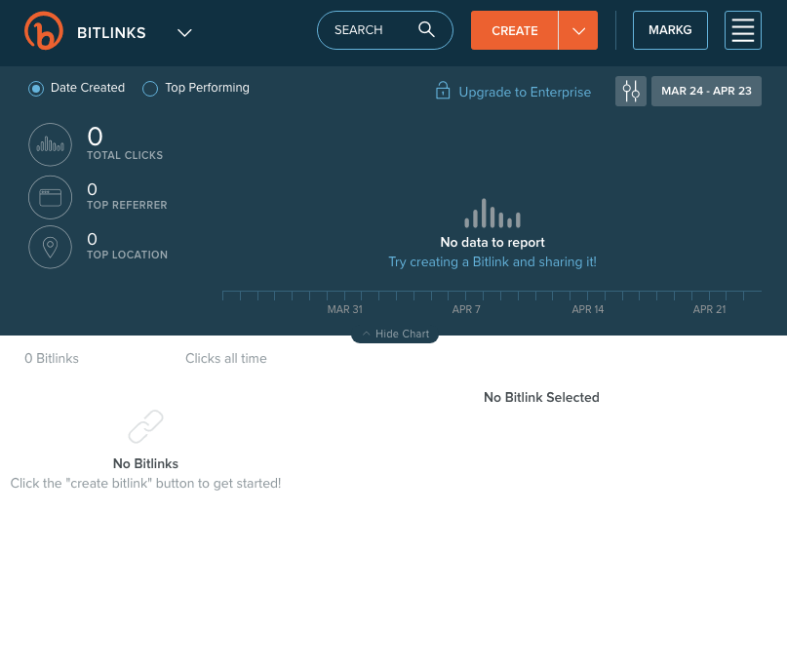Screen dimensions: 787x672
Task: Open the hamburger menu icon
Action: coord(743,30)
